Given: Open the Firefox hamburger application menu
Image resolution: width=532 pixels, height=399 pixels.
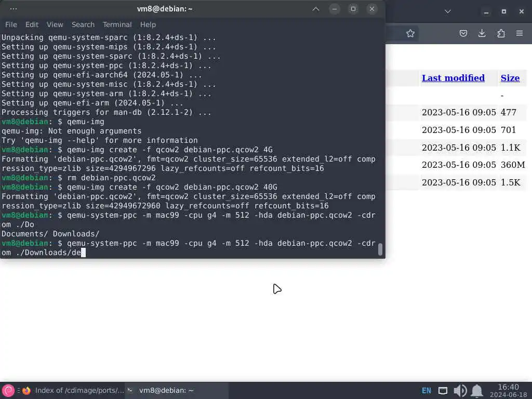Looking at the screenshot, I should point(520,33).
